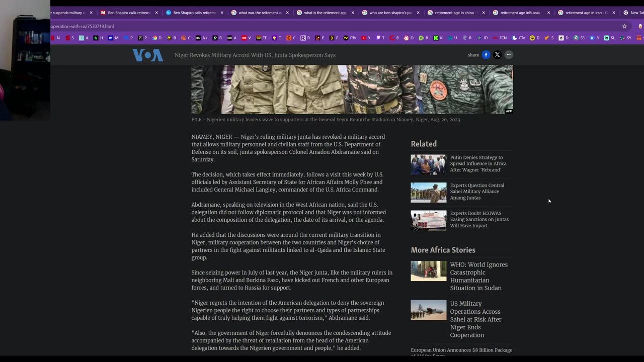Open the 'CTv' bookmark
The width and height of the screenshot is (644, 362).
pos(518,38)
